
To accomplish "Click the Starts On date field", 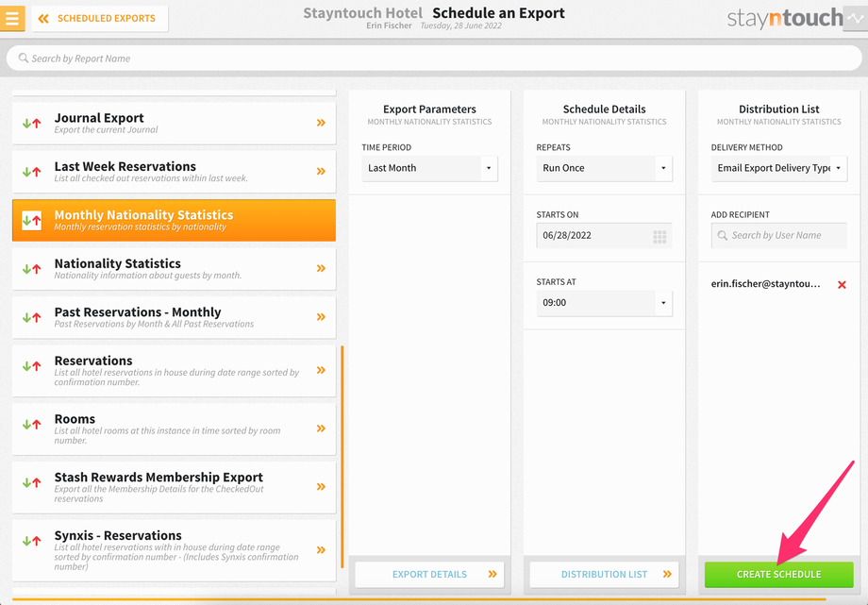I will pos(604,235).
